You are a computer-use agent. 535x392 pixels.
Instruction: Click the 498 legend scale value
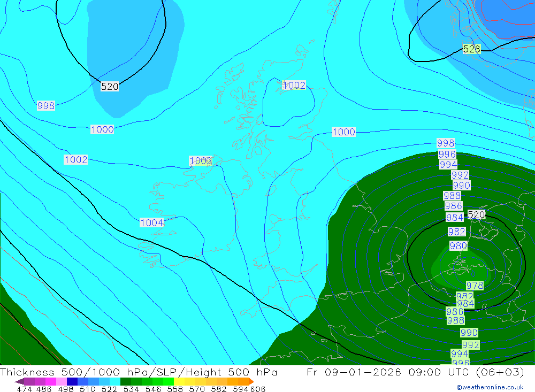coord(65,389)
